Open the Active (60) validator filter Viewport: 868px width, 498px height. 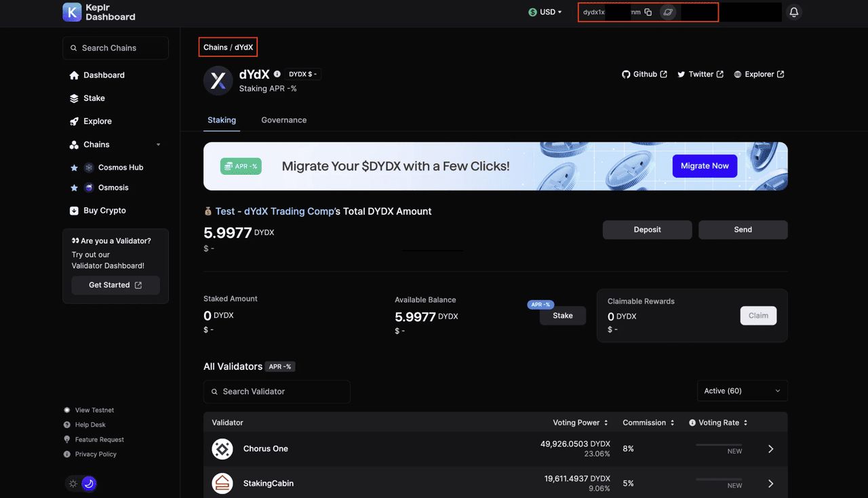tap(743, 391)
